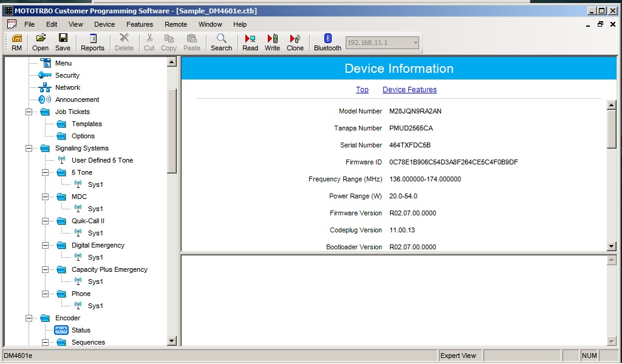
Task: Click the Serial Number value 464TXFDC5B
Action: (x=410, y=145)
